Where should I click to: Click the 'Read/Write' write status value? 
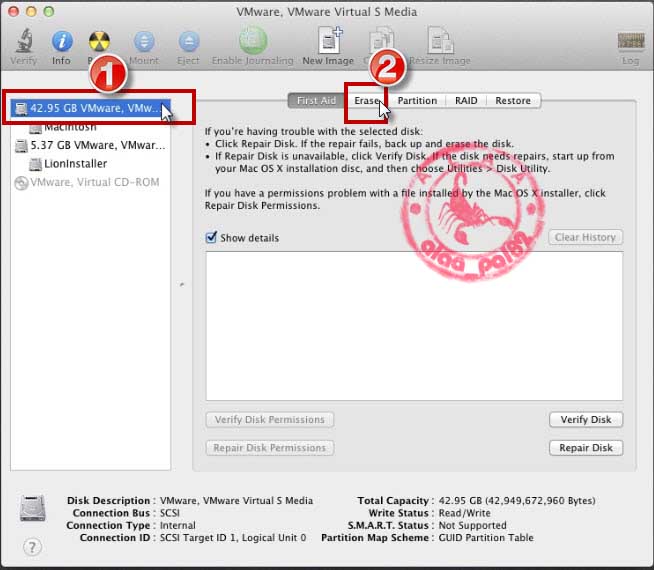pos(465,513)
